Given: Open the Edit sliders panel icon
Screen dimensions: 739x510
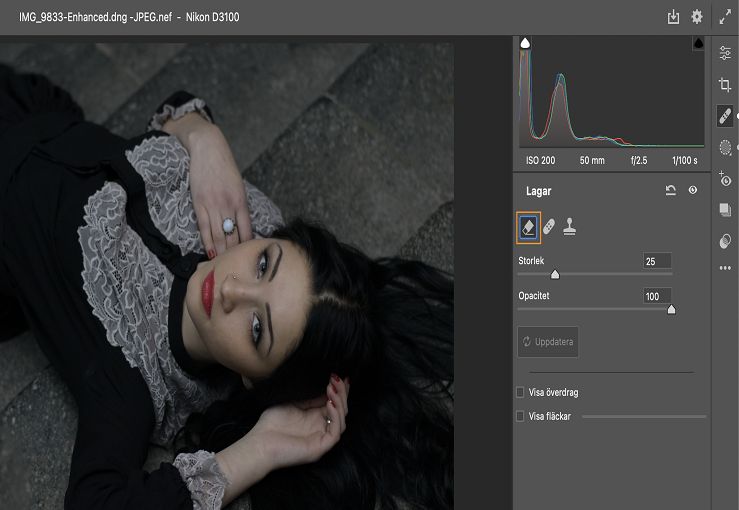Looking at the screenshot, I should click(725, 53).
